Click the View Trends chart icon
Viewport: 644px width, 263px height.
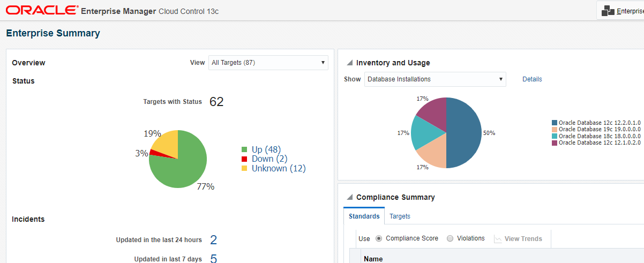point(498,239)
